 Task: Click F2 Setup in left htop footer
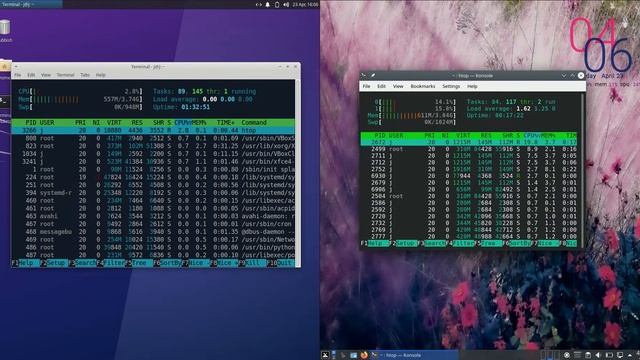54,263
